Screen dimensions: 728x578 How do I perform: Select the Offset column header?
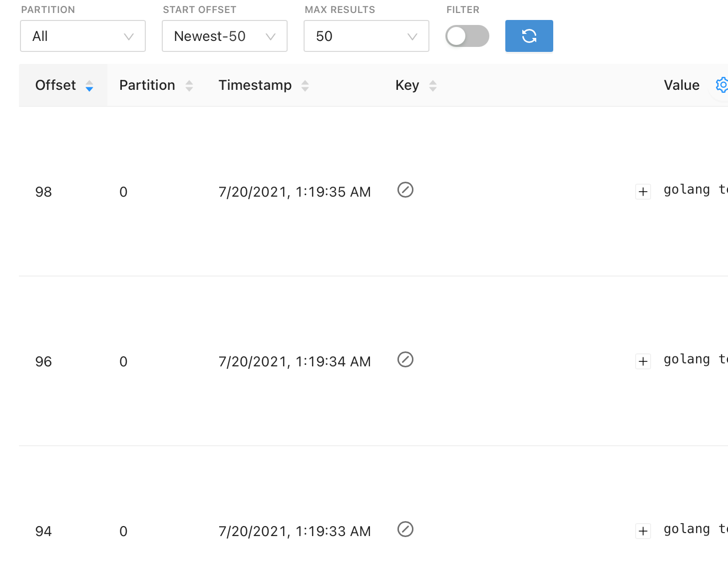pyautogui.click(x=56, y=85)
